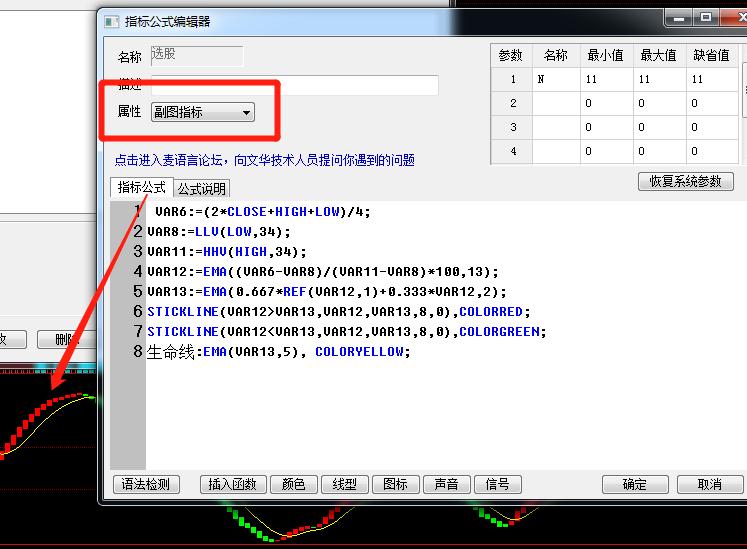Switch to the 公式说明 tab
Screen dimensions: 747x549
(x=202, y=188)
